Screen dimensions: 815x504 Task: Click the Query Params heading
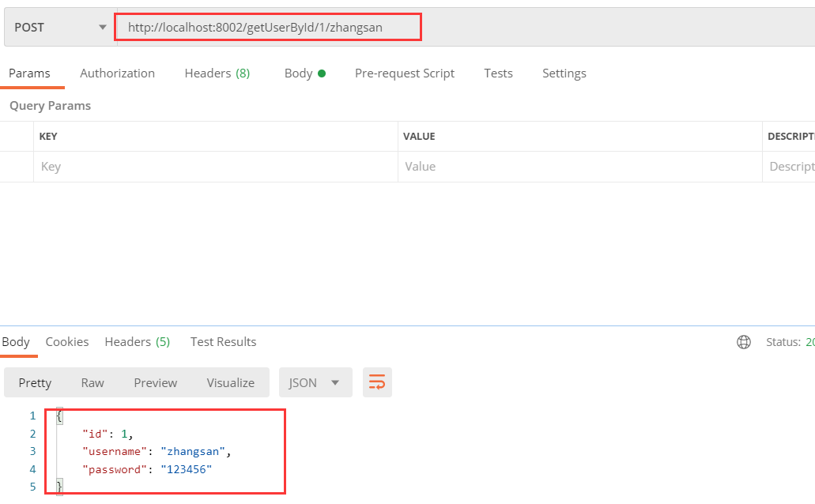click(50, 106)
